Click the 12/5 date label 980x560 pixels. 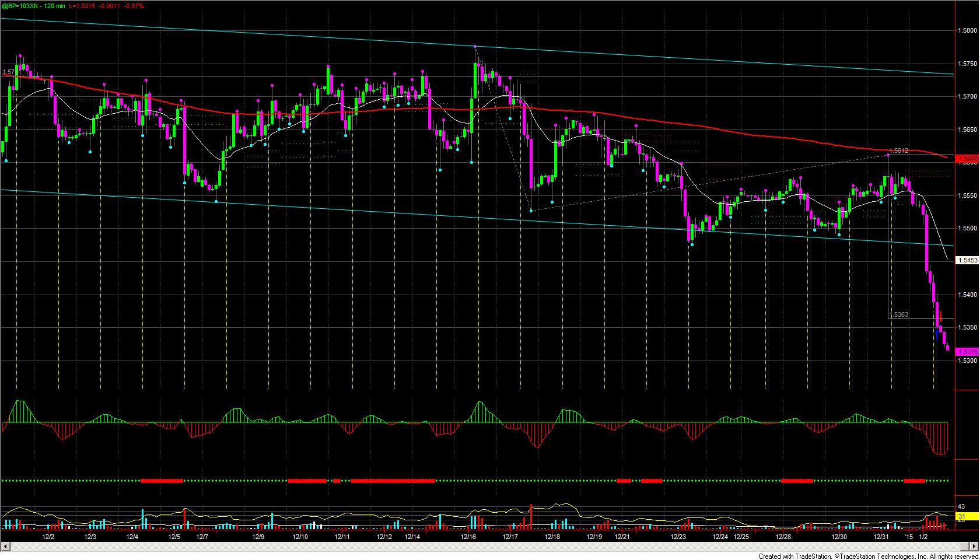174,537
